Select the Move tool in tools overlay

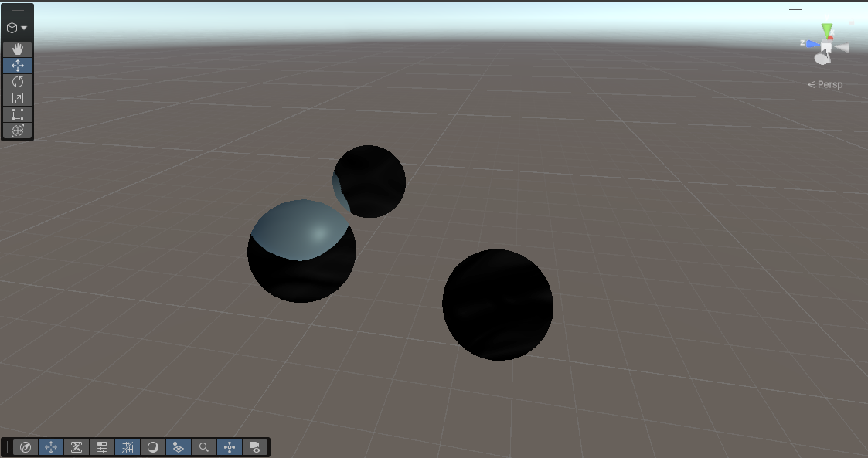[x=18, y=66]
